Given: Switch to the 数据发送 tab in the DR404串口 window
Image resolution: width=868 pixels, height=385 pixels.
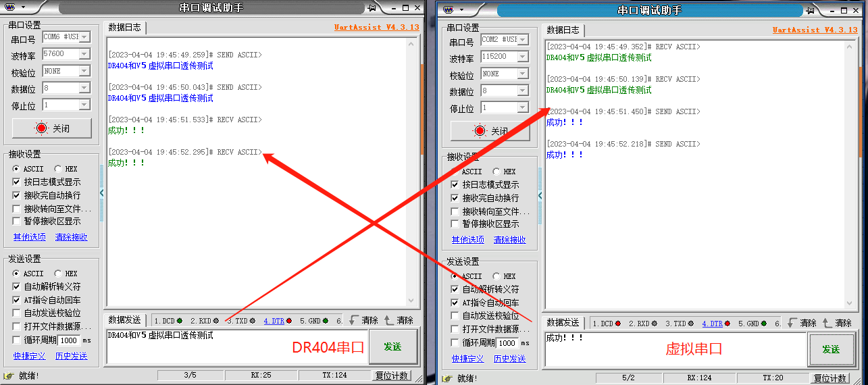Looking at the screenshot, I should [x=124, y=320].
